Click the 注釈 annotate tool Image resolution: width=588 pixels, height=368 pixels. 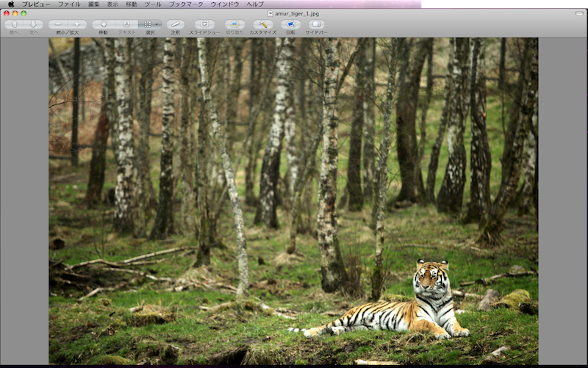[176, 24]
